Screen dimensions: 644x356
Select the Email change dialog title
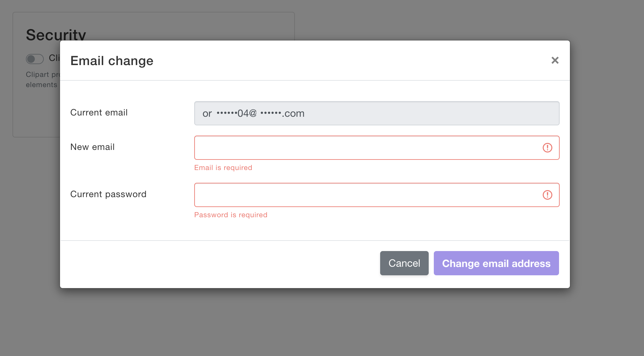pos(112,61)
